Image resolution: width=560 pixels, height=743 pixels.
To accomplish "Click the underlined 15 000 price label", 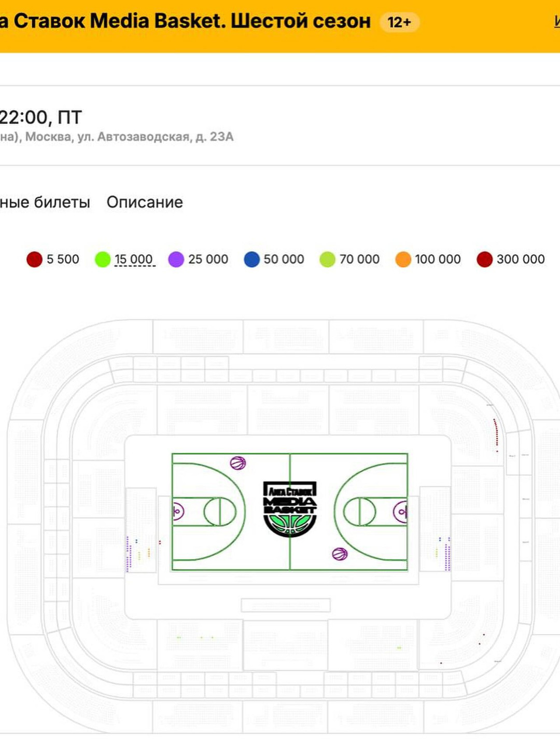I will click(x=134, y=259).
